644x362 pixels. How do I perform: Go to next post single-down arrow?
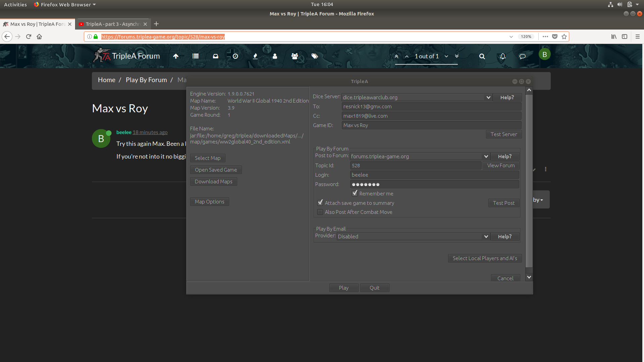tap(446, 56)
